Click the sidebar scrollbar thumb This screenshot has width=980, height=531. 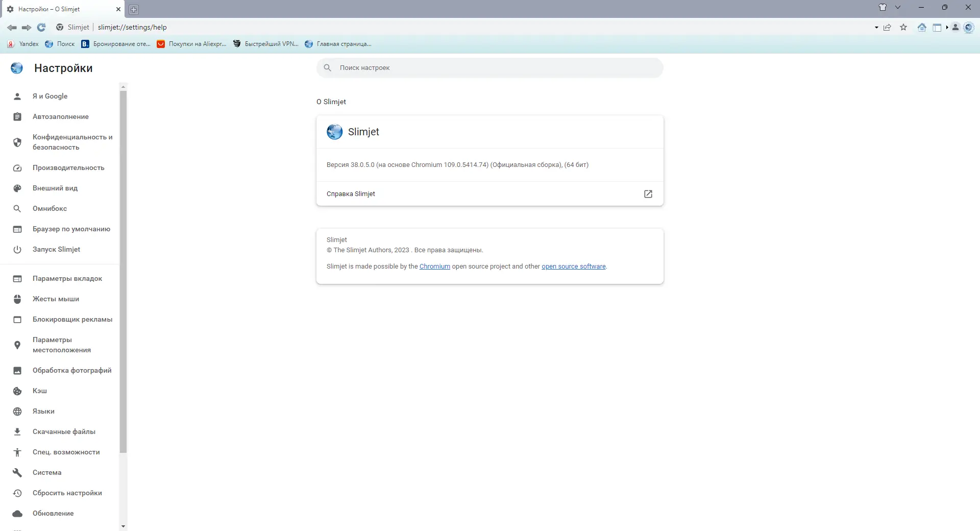pyautogui.click(x=123, y=272)
